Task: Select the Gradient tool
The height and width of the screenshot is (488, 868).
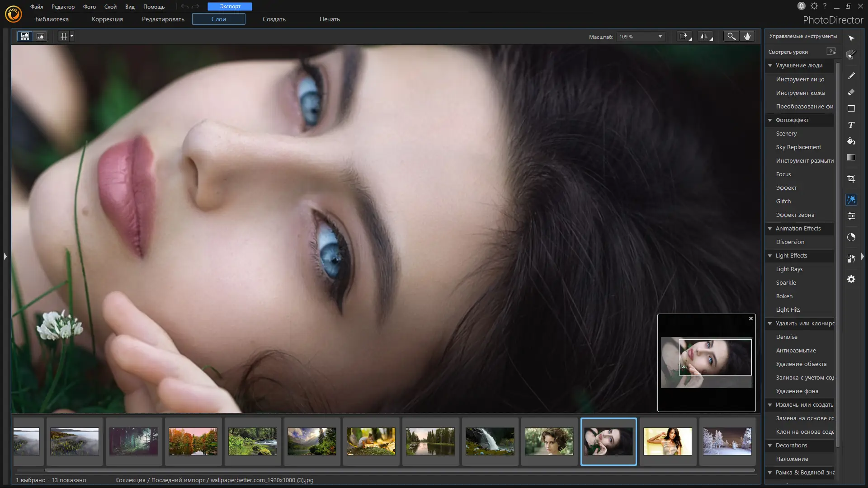Action: tap(851, 157)
